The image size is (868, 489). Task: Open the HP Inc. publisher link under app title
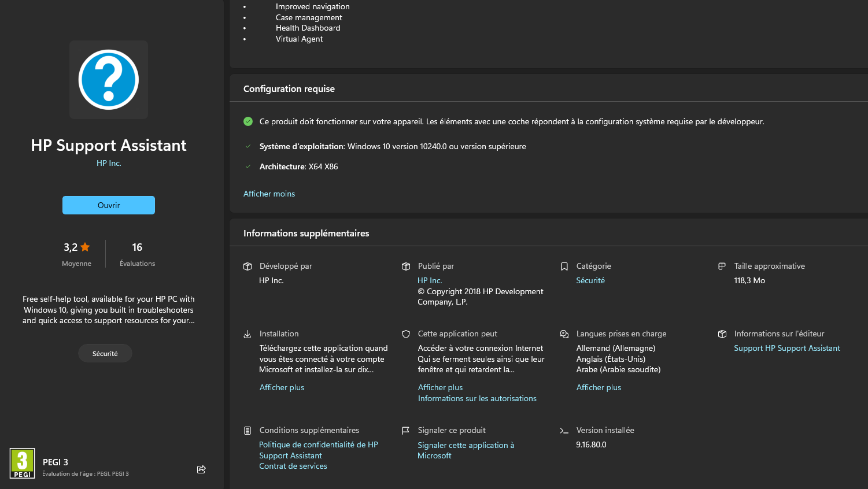click(x=109, y=163)
